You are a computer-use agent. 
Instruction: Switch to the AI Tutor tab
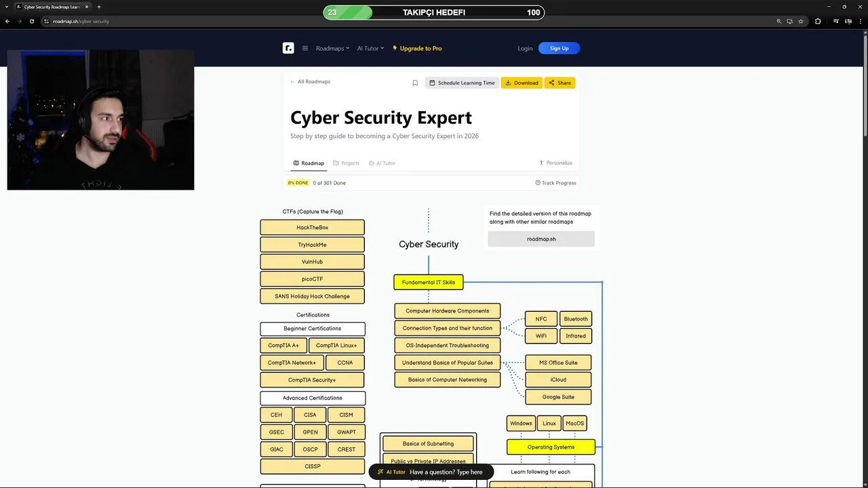coord(382,163)
